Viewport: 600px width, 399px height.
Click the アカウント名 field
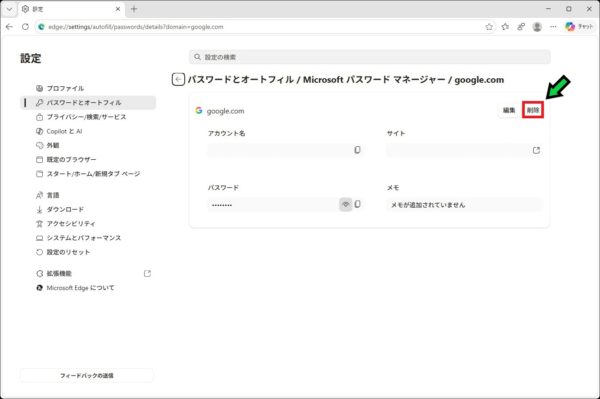point(285,150)
